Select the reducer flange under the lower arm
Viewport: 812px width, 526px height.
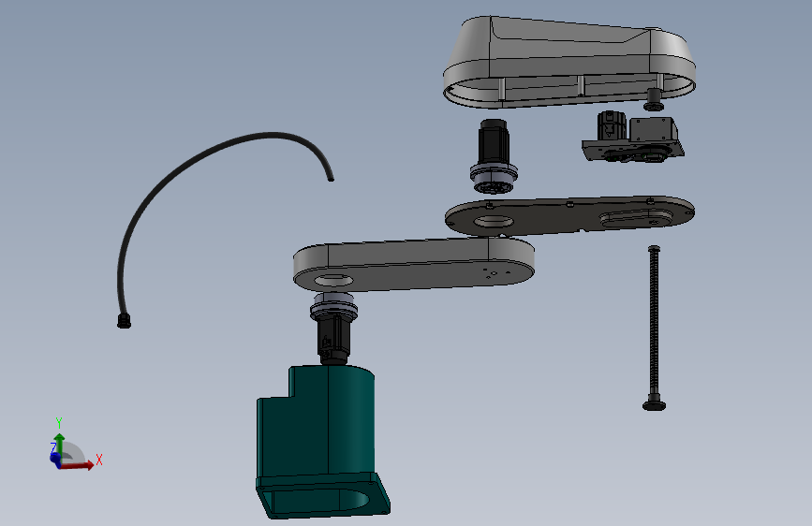pyautogui.click(x=333, y=306)
